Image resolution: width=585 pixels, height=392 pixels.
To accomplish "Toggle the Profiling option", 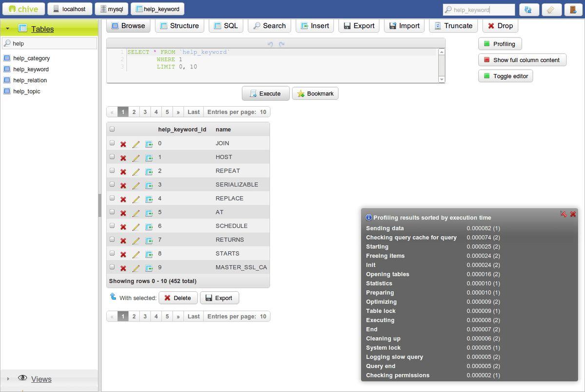I will click(x=500, y=44).
